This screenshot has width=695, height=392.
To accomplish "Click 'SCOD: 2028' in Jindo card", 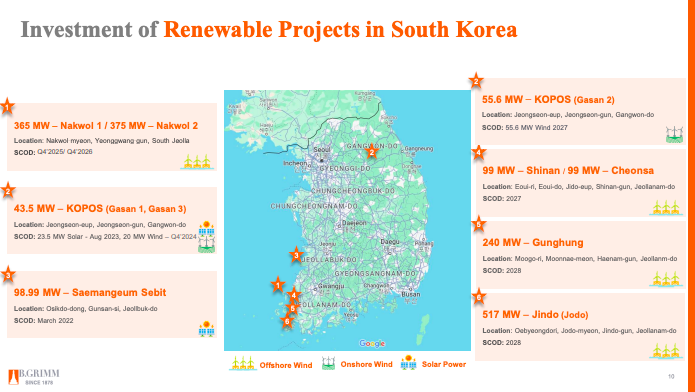I will point(502,343).
